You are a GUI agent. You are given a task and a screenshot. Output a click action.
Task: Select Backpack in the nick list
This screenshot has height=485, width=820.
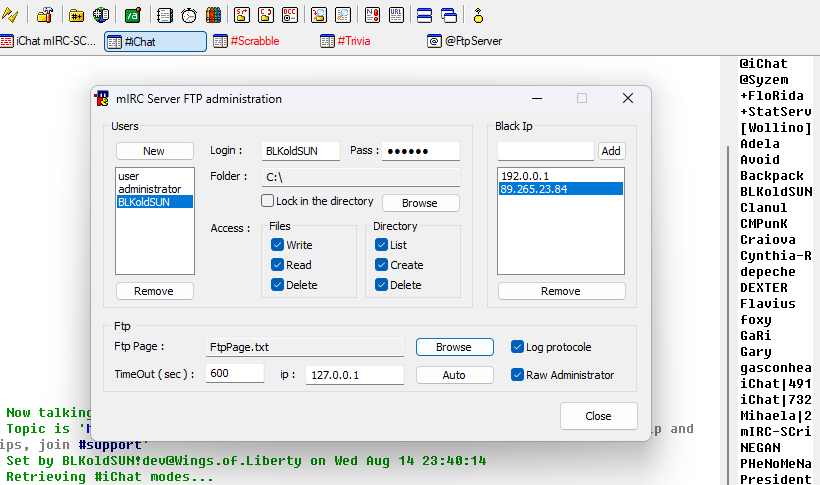pos(772,176)
